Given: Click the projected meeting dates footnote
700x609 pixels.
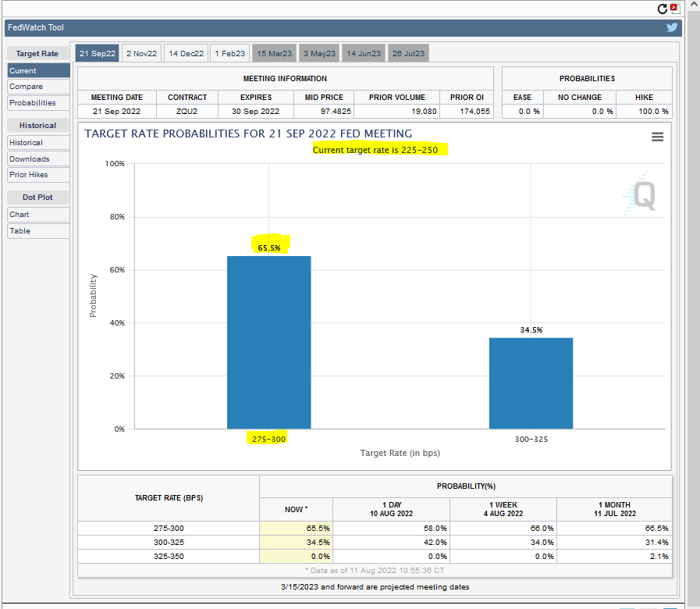Looking at the screenshot, I should (375, 587).
